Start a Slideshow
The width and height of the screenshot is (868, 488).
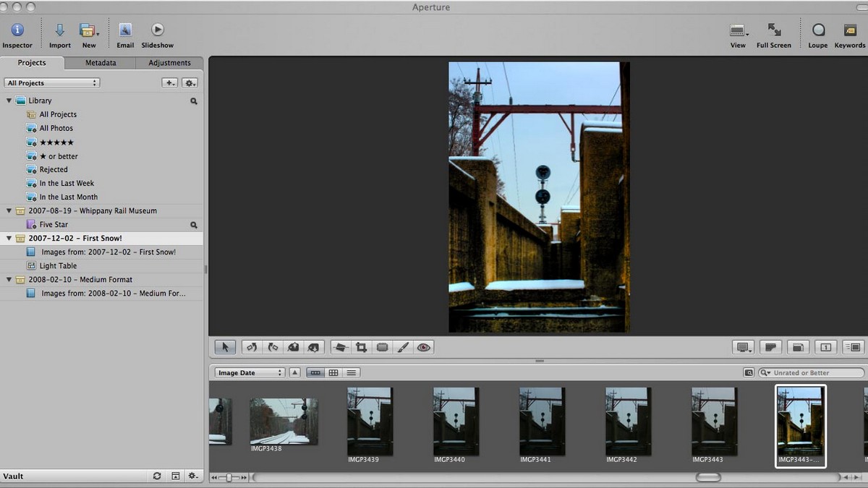click(157, 30)
